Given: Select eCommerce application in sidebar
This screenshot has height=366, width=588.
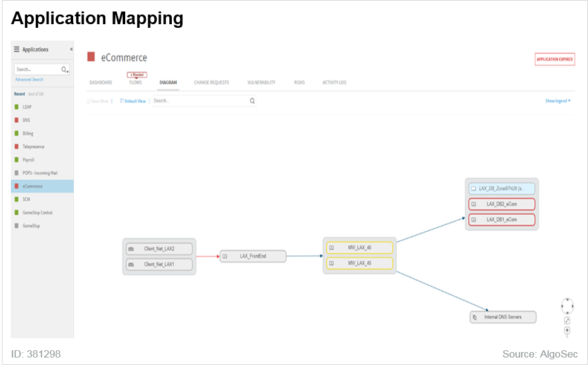Looking at the screenshot, I should click(42, 186).
